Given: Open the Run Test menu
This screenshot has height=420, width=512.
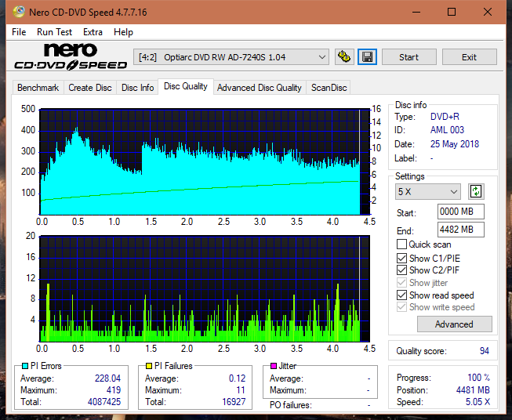Looking at the screenshot, I should point(55,32).
